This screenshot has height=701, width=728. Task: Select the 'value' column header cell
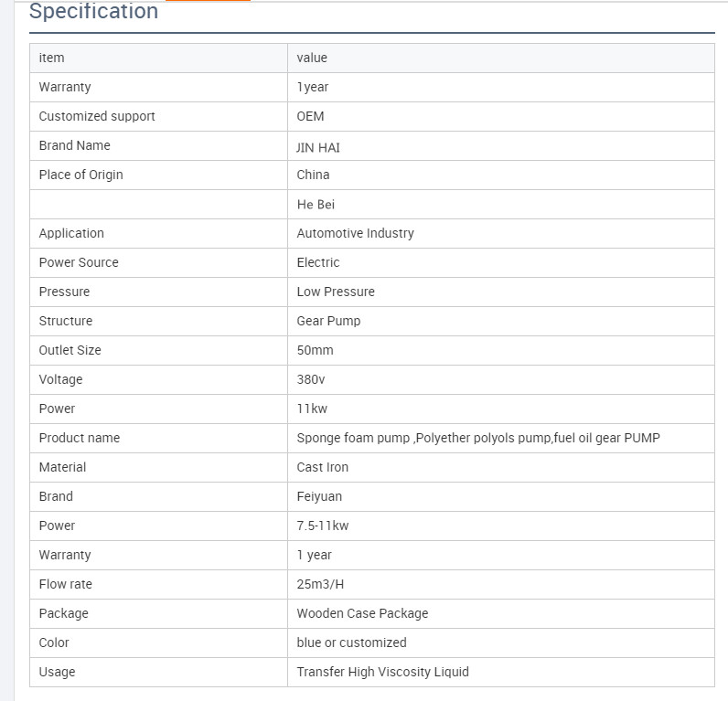(501, 58)
